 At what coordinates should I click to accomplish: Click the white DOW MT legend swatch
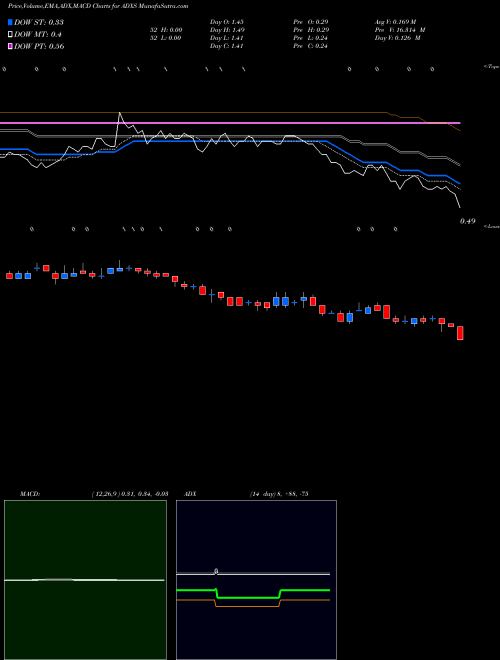(10, 35)
